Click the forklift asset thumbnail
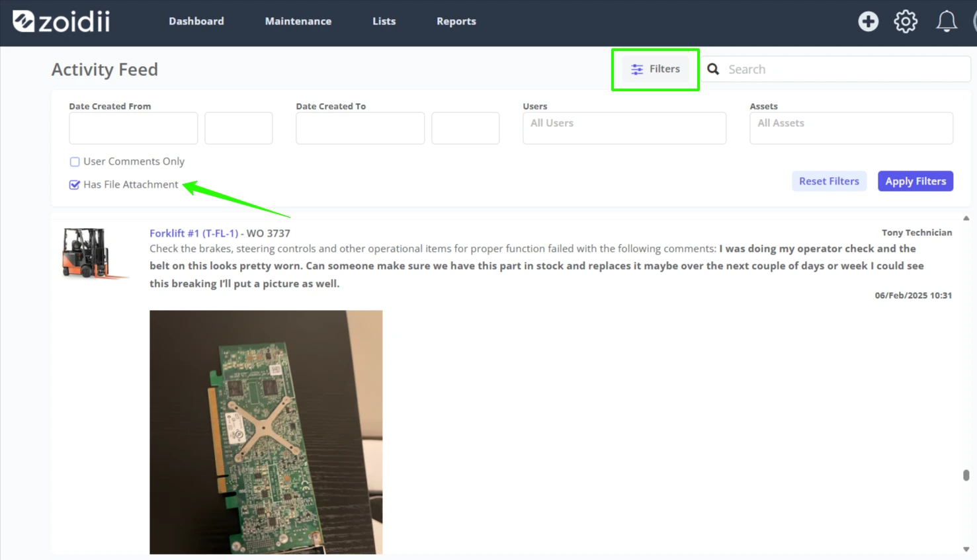Screen dimensions: 977x560 95,253
